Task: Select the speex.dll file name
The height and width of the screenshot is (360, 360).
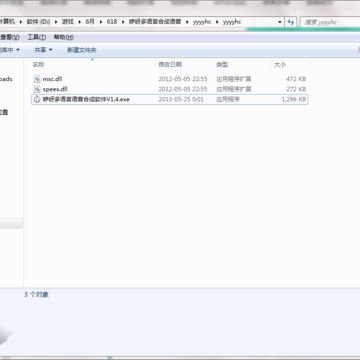Action: click(x=55, y=89)
